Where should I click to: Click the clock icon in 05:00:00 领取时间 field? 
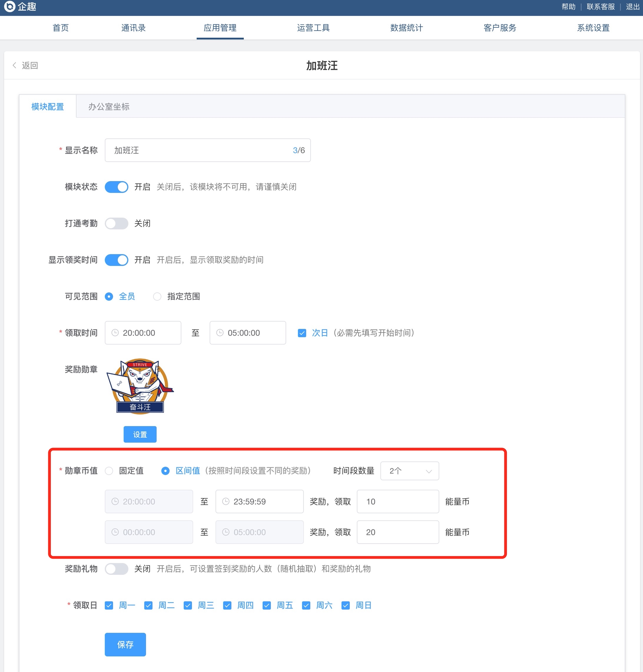point(220,332)
